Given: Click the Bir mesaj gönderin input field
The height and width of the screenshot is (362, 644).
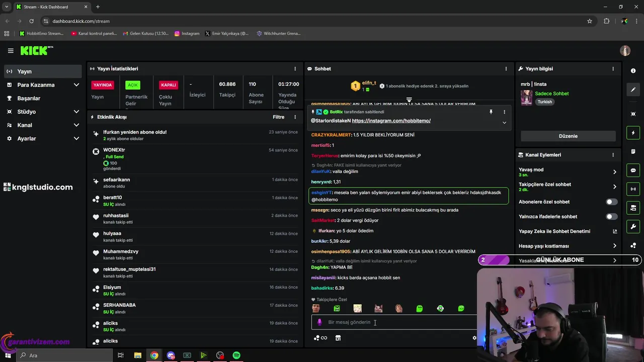Looking at the screenshot, I should 393,322.
